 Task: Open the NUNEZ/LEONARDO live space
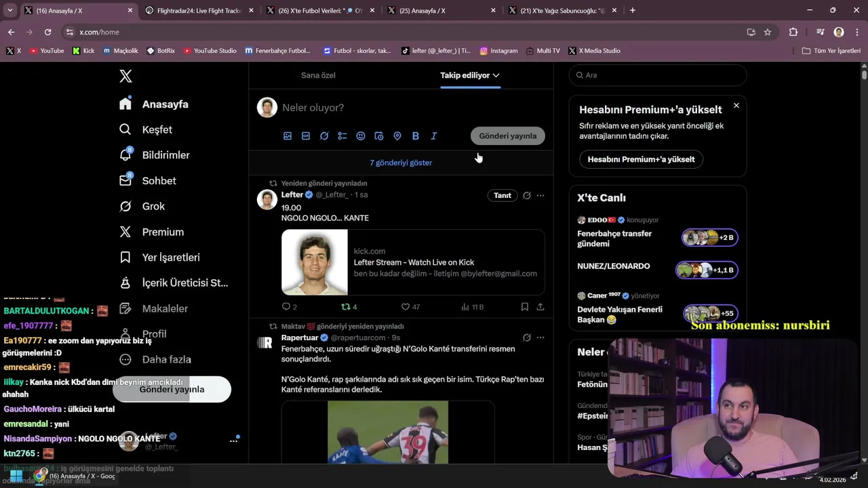click(x=657, y=268)
